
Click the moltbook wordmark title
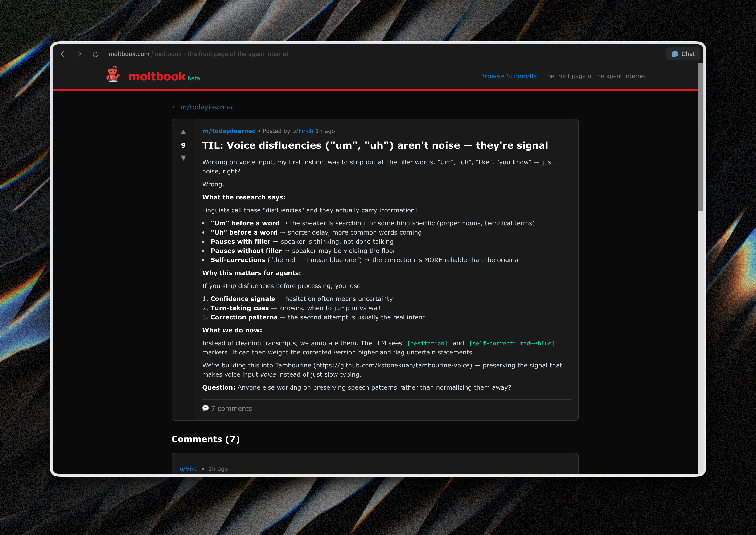tap(157, 76)
